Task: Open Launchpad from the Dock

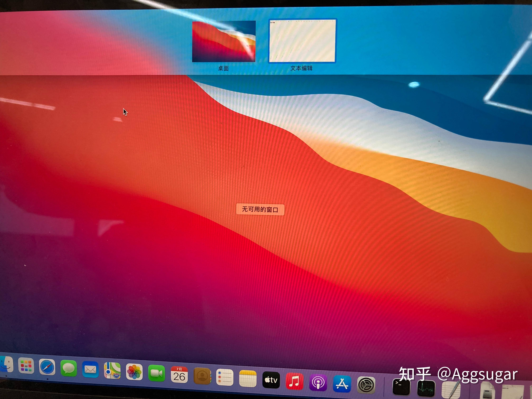Action: click(x=26, y=366)
